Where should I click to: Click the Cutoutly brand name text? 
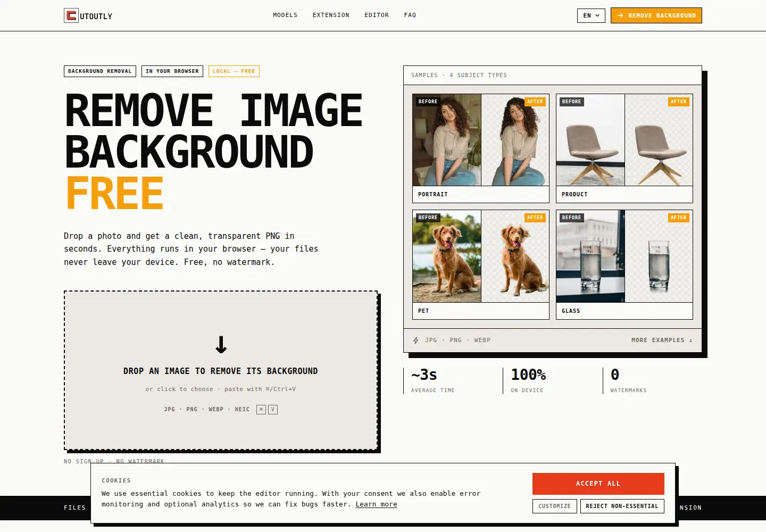coord(96,16)
